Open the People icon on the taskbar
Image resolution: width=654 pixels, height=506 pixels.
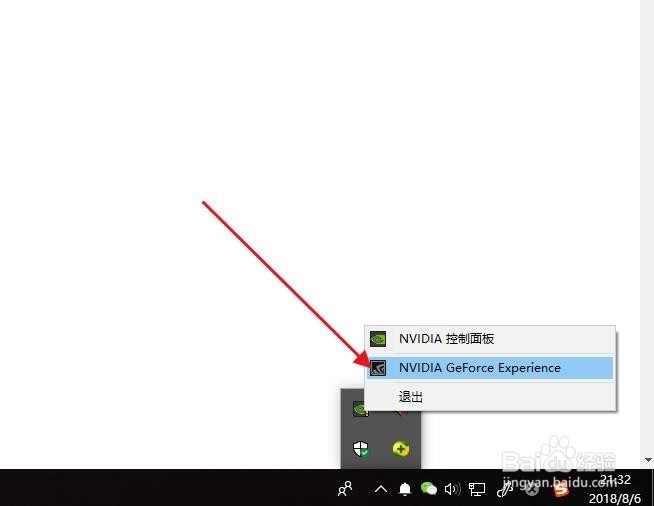click(x=345, y=488)
